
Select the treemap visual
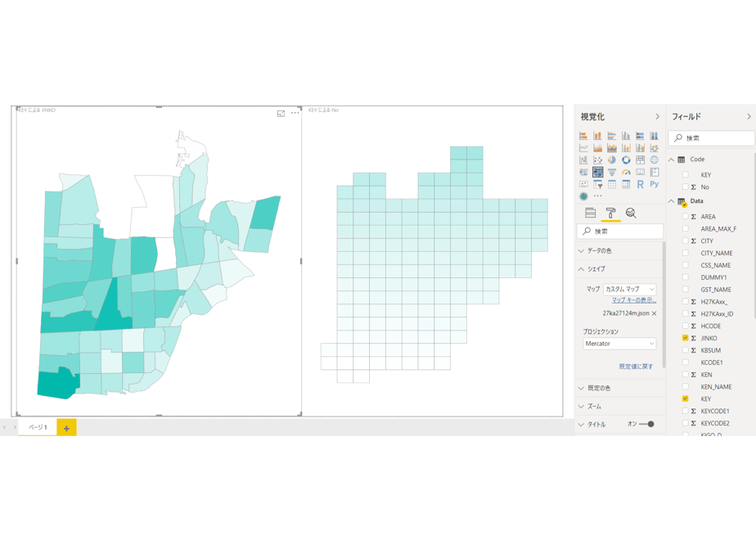click(641, 160)
